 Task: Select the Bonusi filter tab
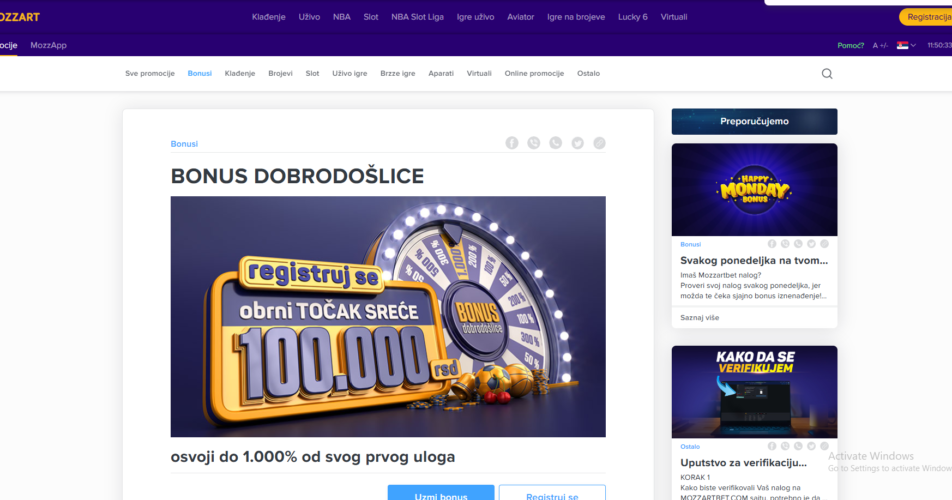200,73
